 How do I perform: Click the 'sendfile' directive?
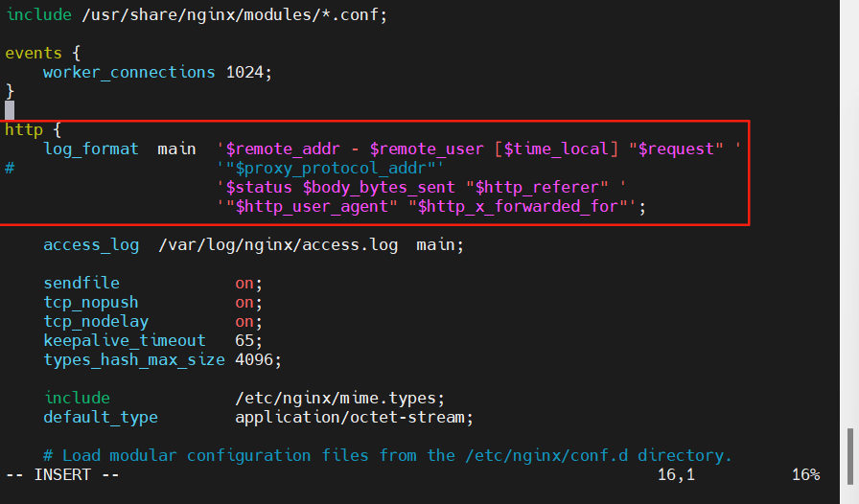click(x=81, y=284)
